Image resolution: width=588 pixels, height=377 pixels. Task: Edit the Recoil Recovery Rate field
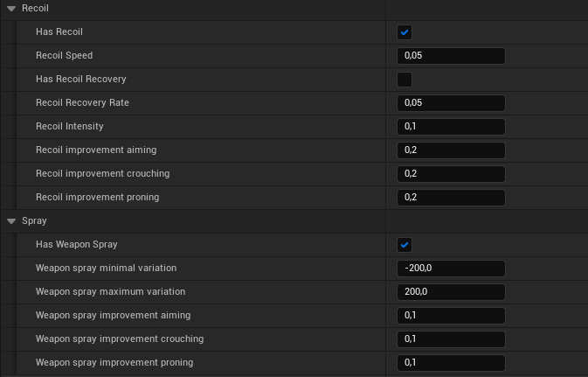[451, 103]
